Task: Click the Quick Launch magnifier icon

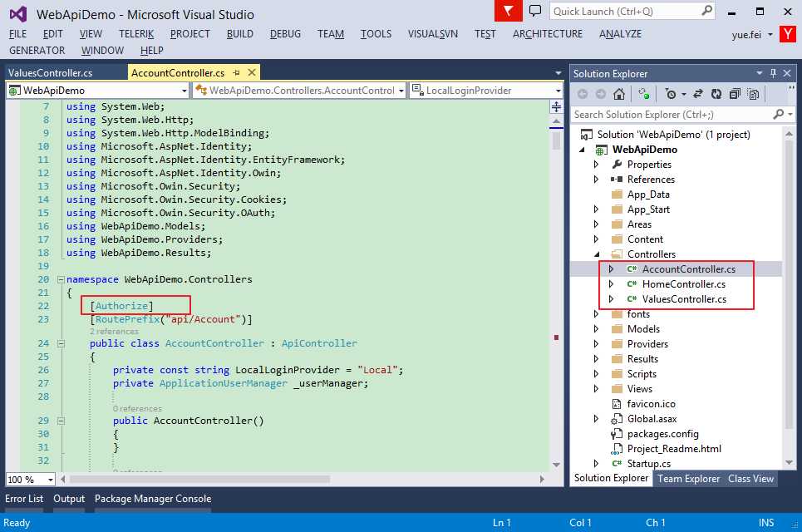Action: click(706, 11)
